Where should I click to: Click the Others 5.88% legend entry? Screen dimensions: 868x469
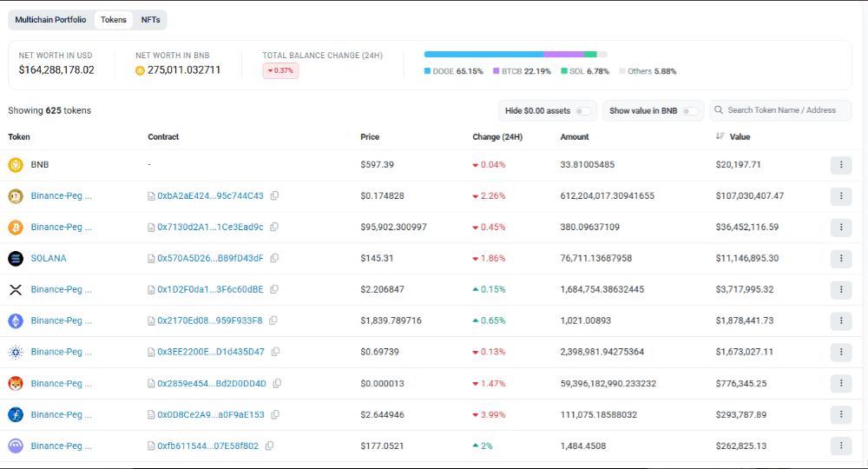point(648,71)
